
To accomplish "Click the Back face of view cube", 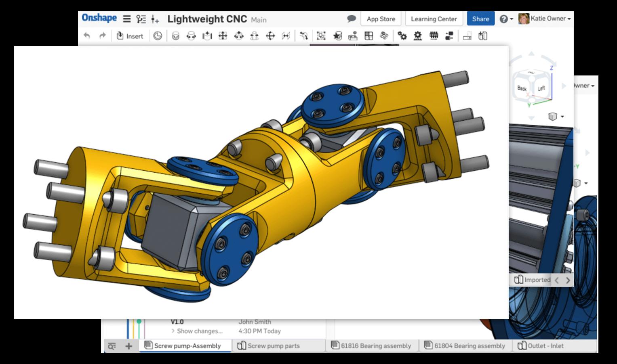I will (522, 88).
